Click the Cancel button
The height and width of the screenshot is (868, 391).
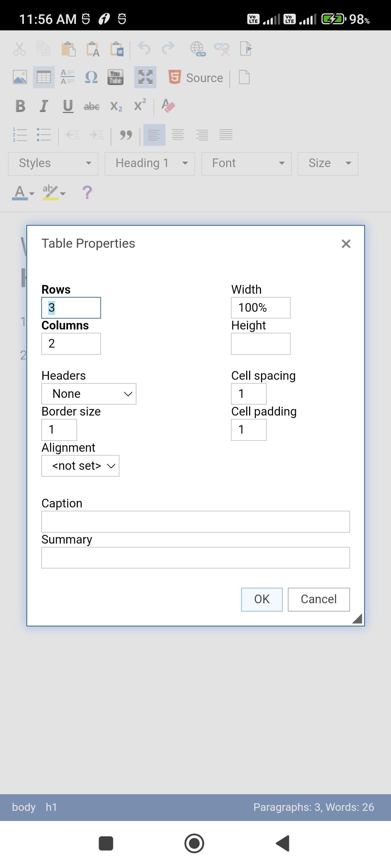tap(319, 599)
